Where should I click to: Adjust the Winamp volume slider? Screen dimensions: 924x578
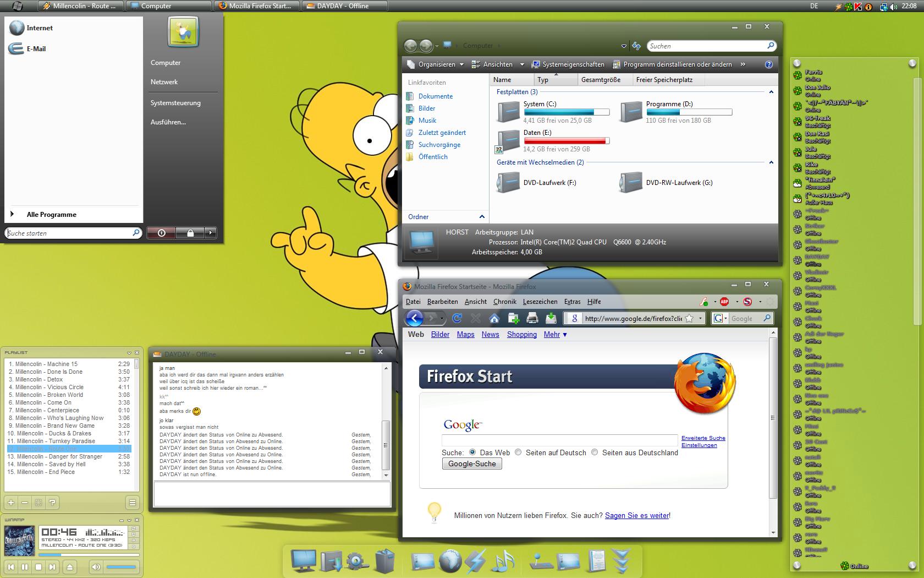coord(121,567)
